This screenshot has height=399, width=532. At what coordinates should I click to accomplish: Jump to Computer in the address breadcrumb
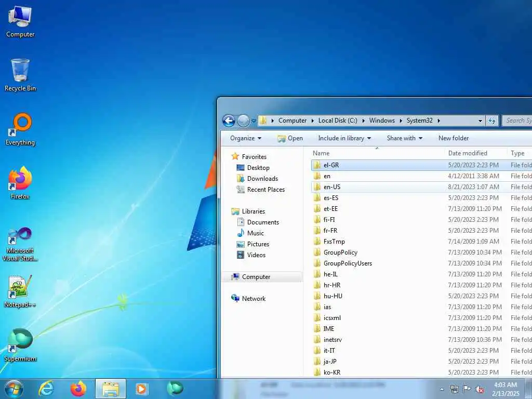coord(292,121)
